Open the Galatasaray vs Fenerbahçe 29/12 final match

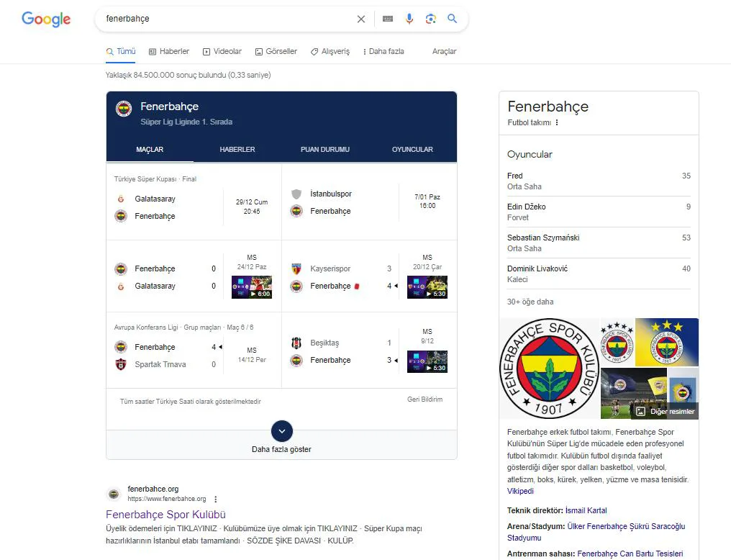[x=194, y=202]
